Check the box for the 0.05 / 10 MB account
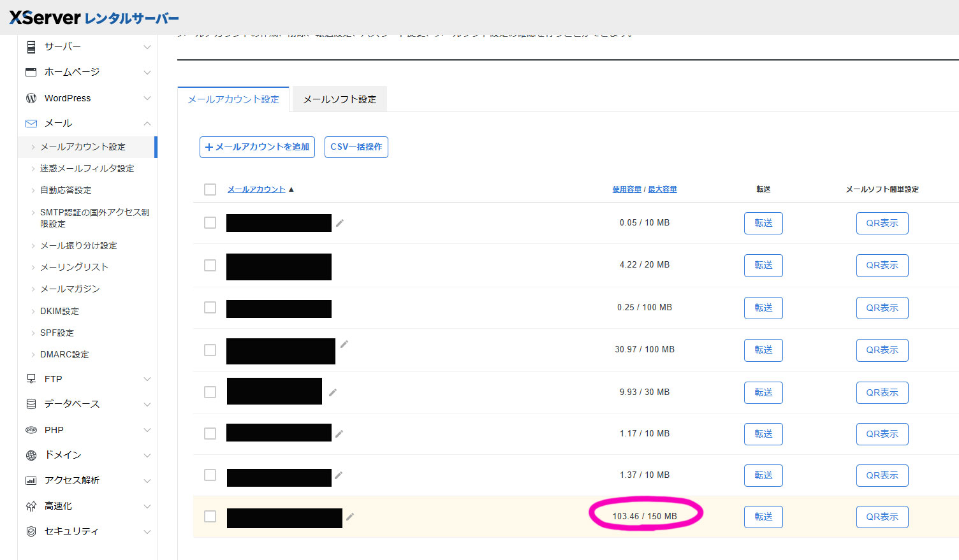The height and width of the screenshot is (560, 959). pos(210,222)
